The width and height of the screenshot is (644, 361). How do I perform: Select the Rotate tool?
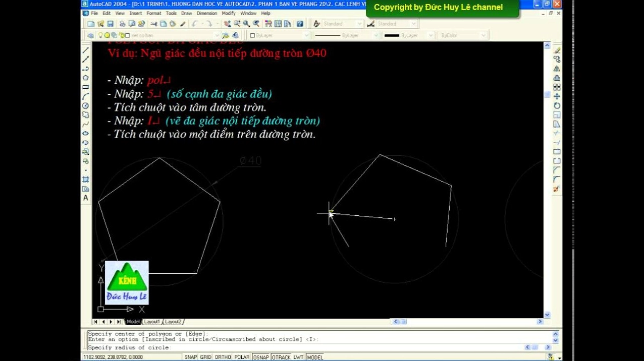[x=557, y=105]
